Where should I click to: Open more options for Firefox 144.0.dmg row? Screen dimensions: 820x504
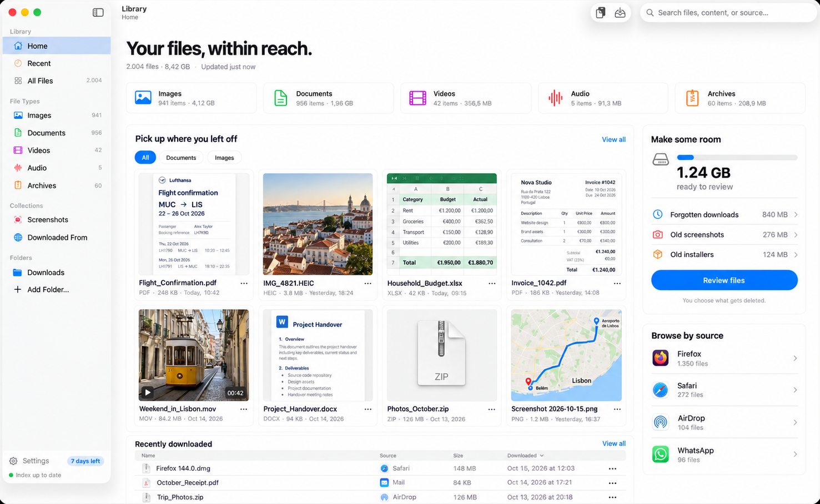(612, 468)
